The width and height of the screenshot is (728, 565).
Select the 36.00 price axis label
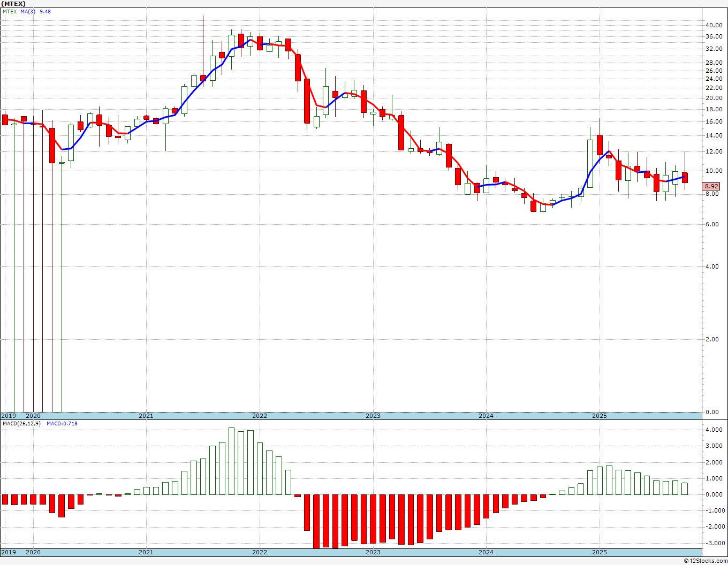pyautogui.click(x=714, y=36)
